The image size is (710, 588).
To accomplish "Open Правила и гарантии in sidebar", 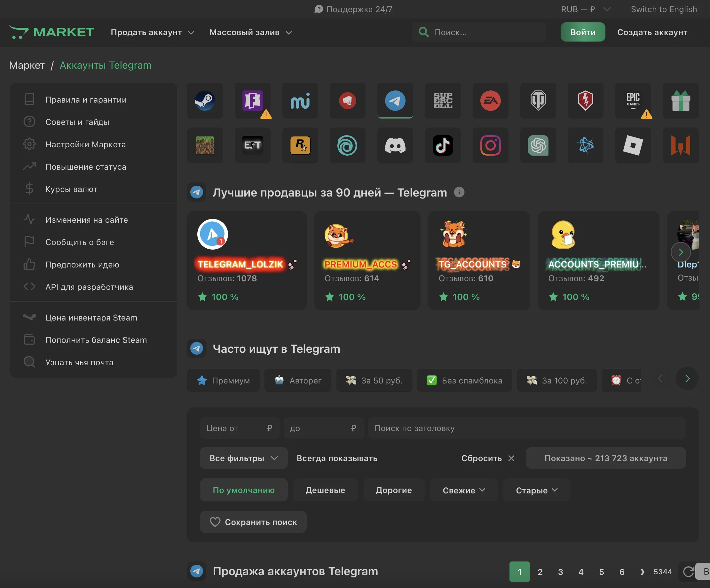I will 93,100.
